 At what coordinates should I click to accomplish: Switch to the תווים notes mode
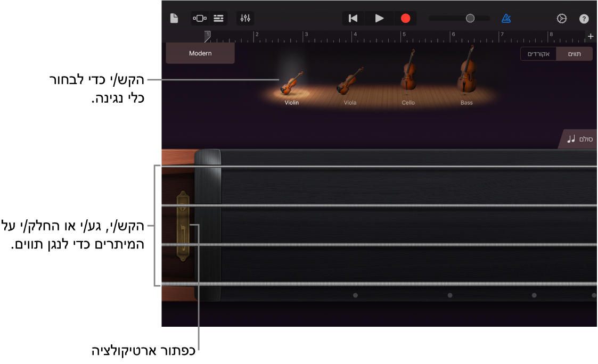[x=575, y=54]
